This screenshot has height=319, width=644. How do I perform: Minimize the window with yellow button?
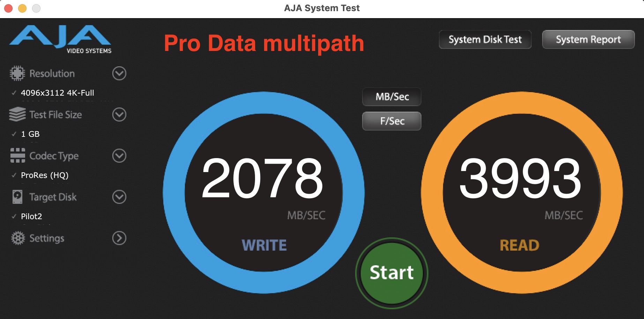pos(22,8)
